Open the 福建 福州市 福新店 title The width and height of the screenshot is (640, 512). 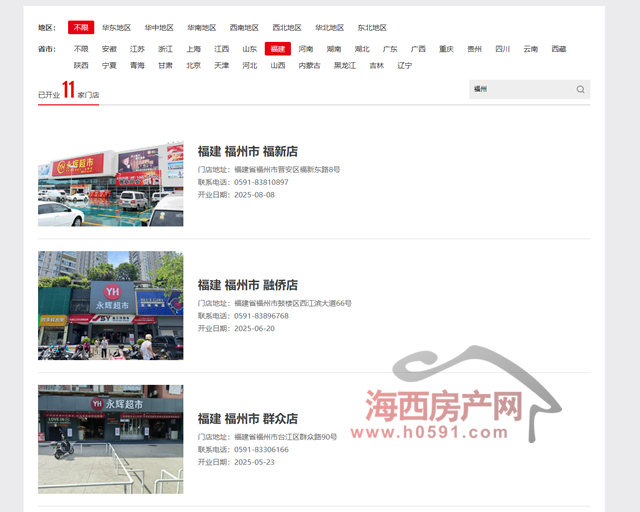pos(248,151)
